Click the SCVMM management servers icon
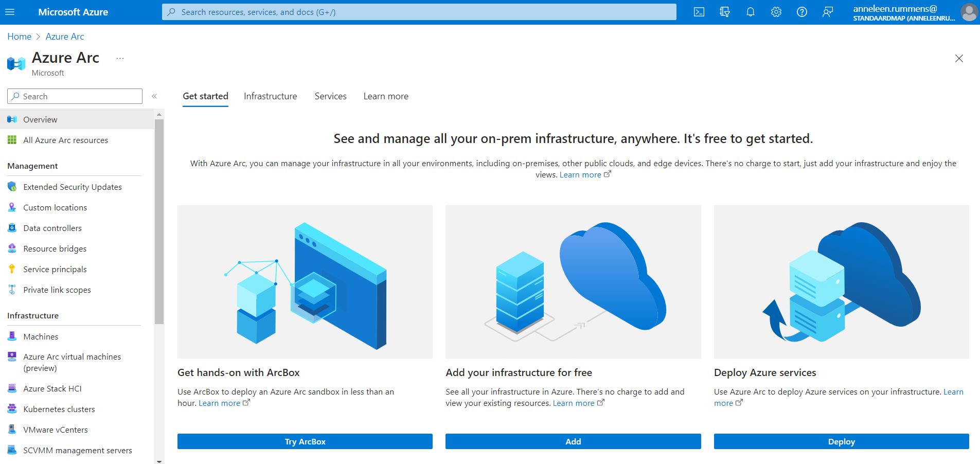 [x=12, y=450]
